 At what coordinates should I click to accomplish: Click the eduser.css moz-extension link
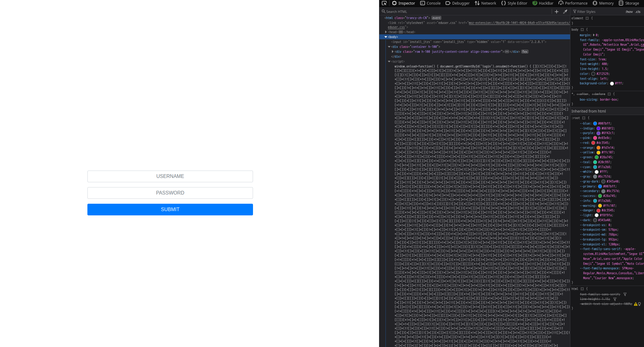click(x=519, y=23)
